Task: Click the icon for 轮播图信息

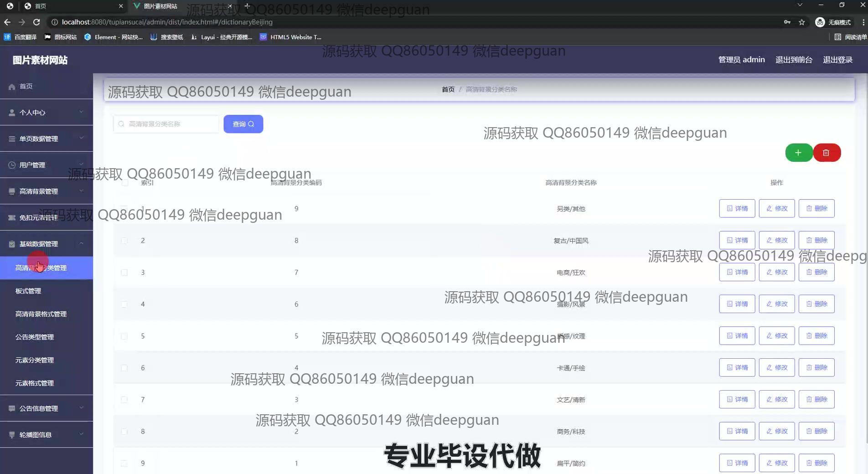Action: (x=12, y=435)
